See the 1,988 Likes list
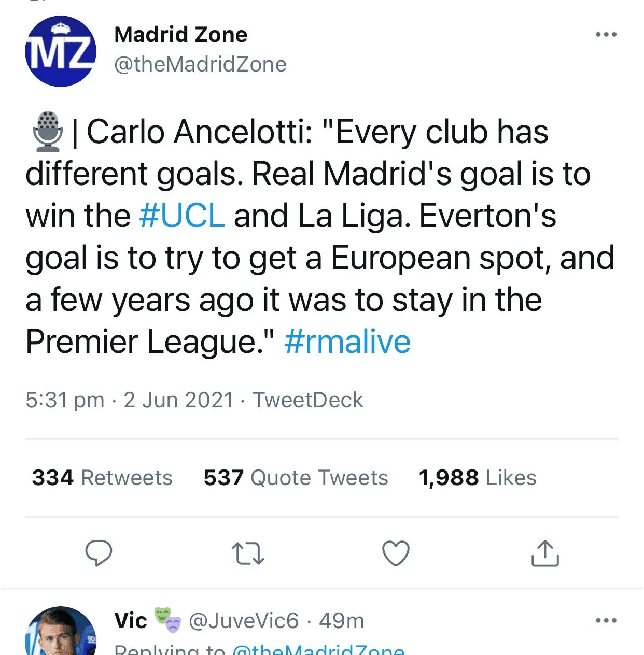The width and height of the screenshot is (644, 655). 478,478
